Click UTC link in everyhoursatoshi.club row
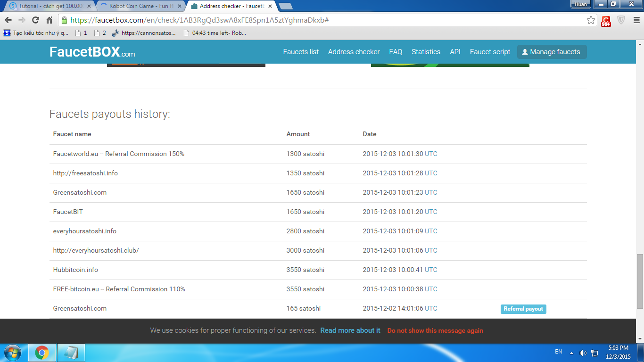This screenshot has width=644, height=362. (431, 250)
